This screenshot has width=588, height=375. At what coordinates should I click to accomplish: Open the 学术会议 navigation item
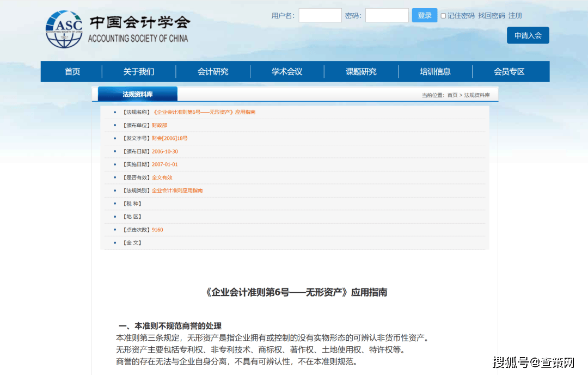287,72
